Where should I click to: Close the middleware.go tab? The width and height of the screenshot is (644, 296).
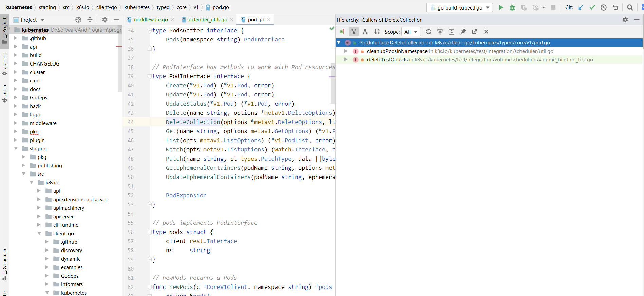tap(172, 20)
